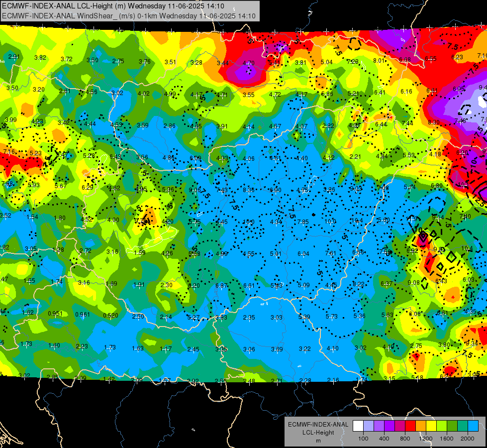Click ECMWF-INDEX-ANAL text in the legend box
The image size is (487, 448).
click(318, 425)
